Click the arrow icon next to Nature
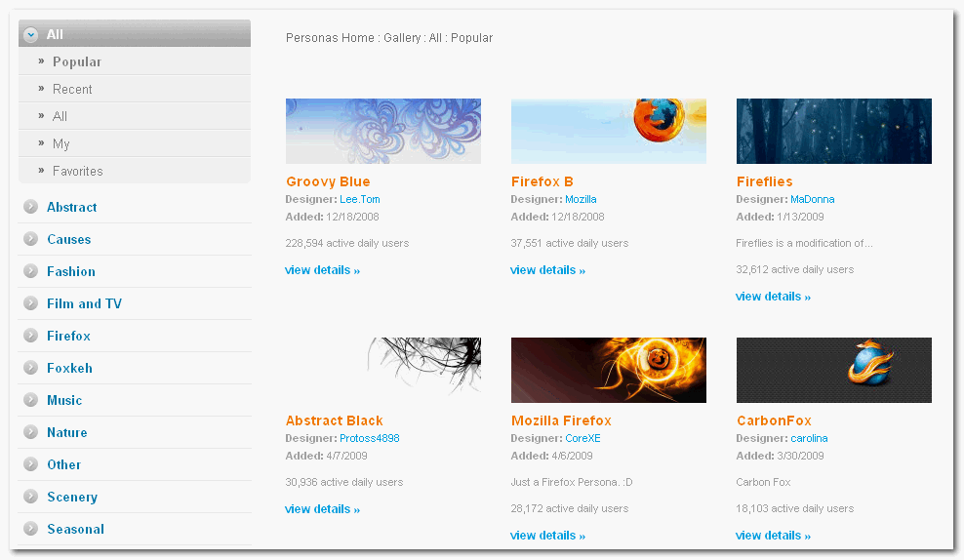This screenshot has height=560, width=964. coord(31,432)
